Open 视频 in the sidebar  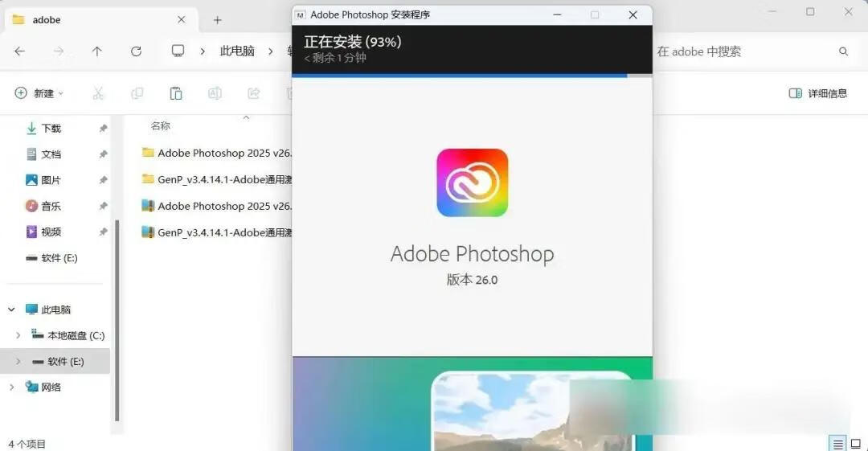(51, 232)
